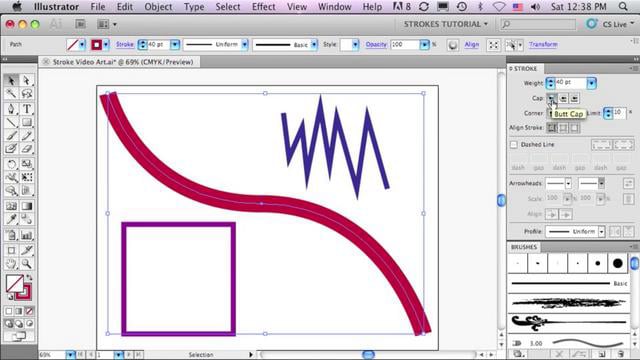Open Basic brush definition dropdown

pyautogui.click(x=313, y=44)
